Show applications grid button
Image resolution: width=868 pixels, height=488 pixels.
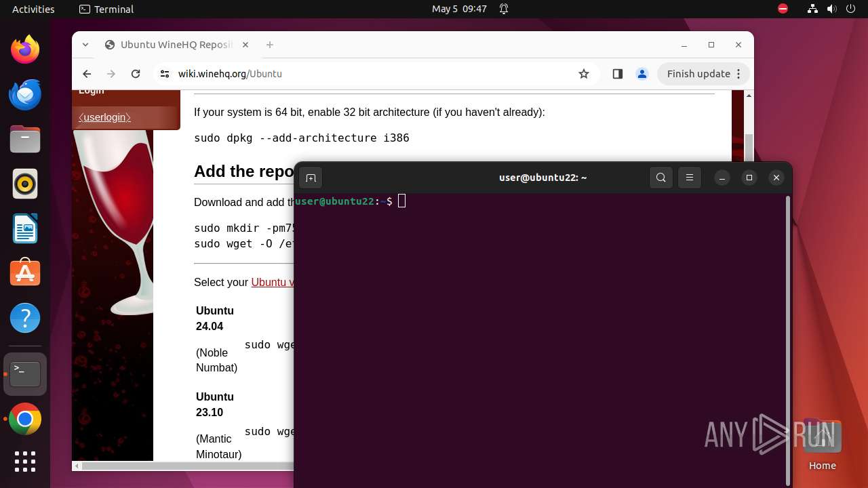[x=25, y=462]
